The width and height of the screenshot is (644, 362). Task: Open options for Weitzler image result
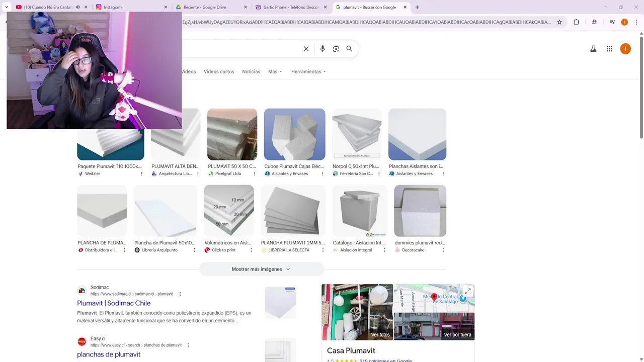click(141, 173)
